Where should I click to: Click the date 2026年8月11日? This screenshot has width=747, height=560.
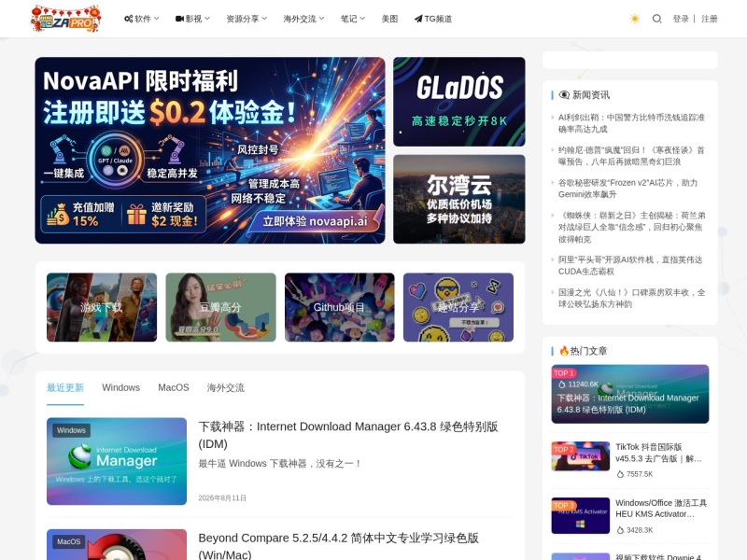222,498
